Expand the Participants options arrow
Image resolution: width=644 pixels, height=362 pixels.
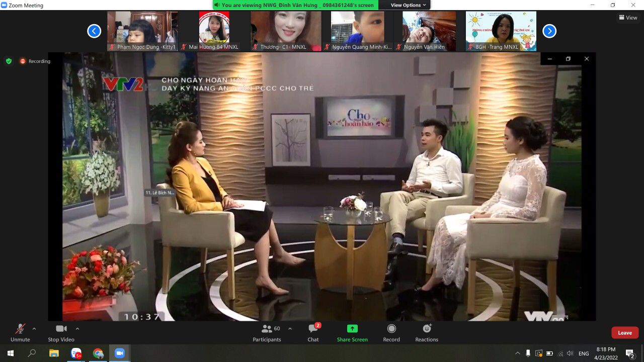290,329
